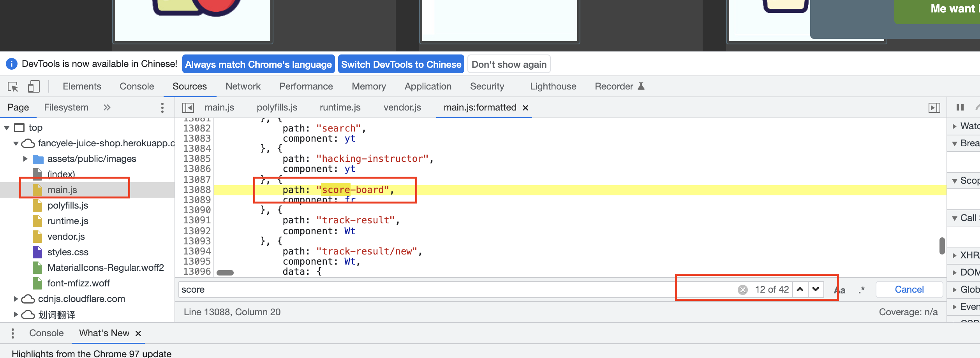Expand the XHR breakpoints section
Screen dimensions: 980x358
coord(955,255)
